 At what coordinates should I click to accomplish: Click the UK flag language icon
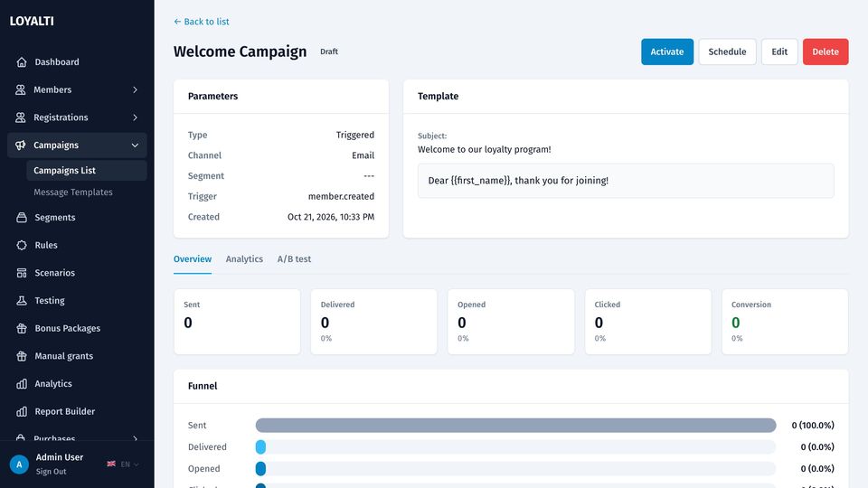(111, 464)
